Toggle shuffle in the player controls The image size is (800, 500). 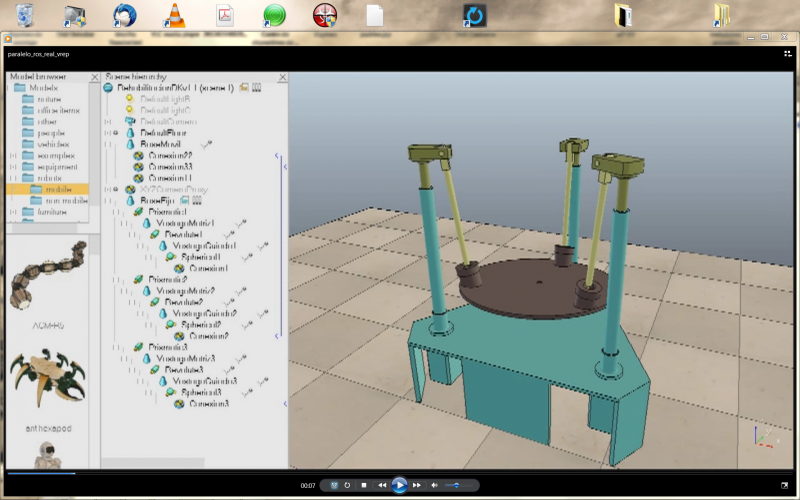334,485
